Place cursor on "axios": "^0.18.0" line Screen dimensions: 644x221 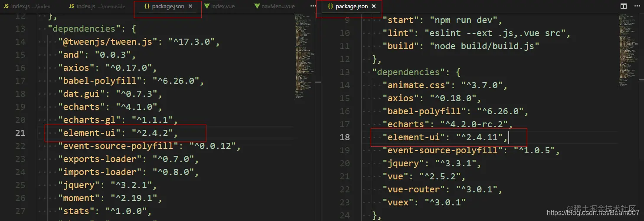point(432,98)
